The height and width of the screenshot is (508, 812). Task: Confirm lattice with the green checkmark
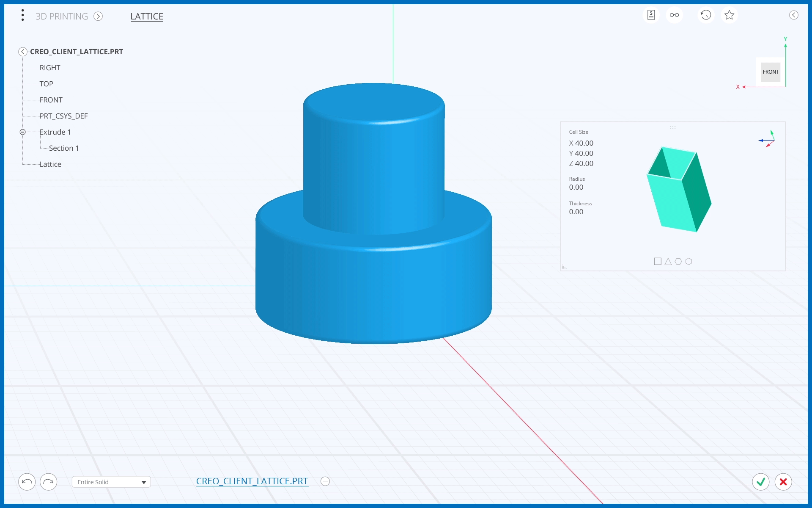click(x=760, y=482)
